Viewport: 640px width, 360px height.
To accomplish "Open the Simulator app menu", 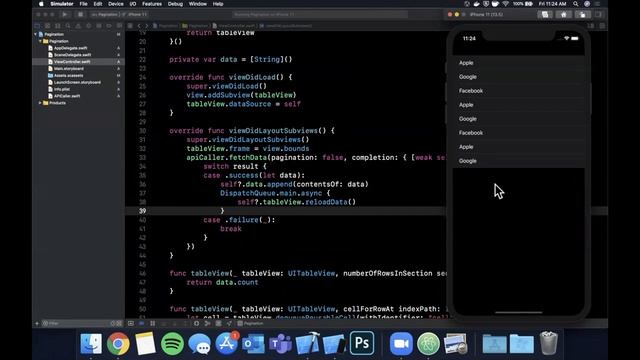I will (x=62, y=4).
